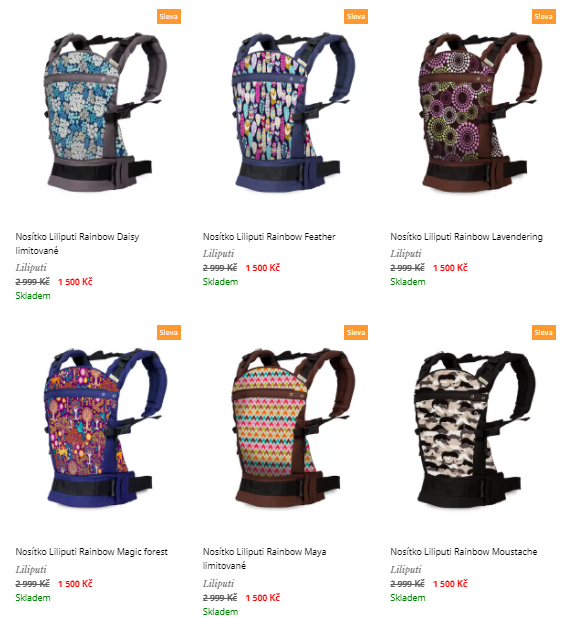Open Nosítko Liliputi Rainbow Maya limitované link

pyautogui.click(x=264, y=558)
